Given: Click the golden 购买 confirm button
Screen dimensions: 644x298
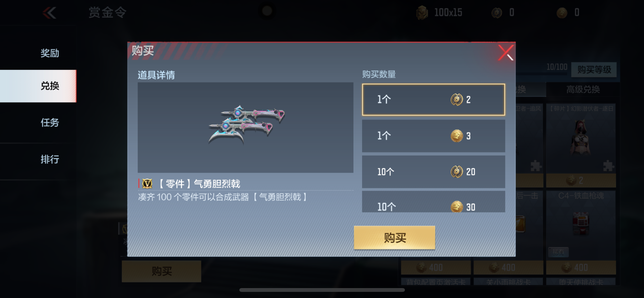Looking at the screenshot, I should pyautogui.click(x=394, y=237).
